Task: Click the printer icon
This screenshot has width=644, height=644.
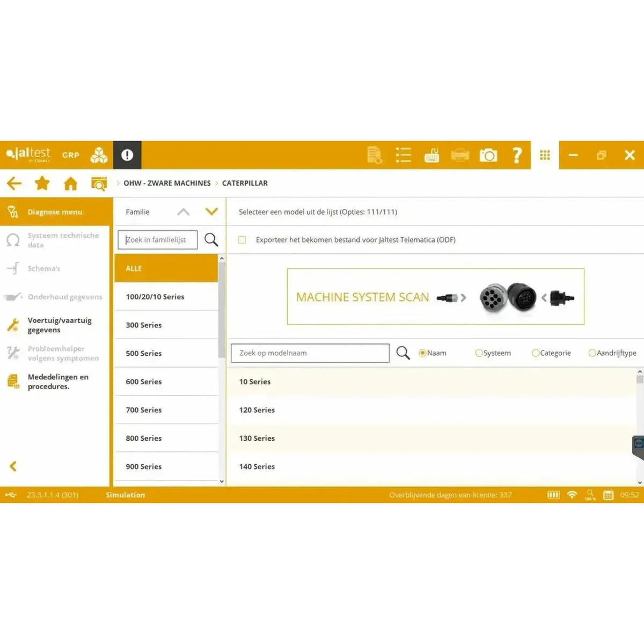Action: click(x=460, y=156)
